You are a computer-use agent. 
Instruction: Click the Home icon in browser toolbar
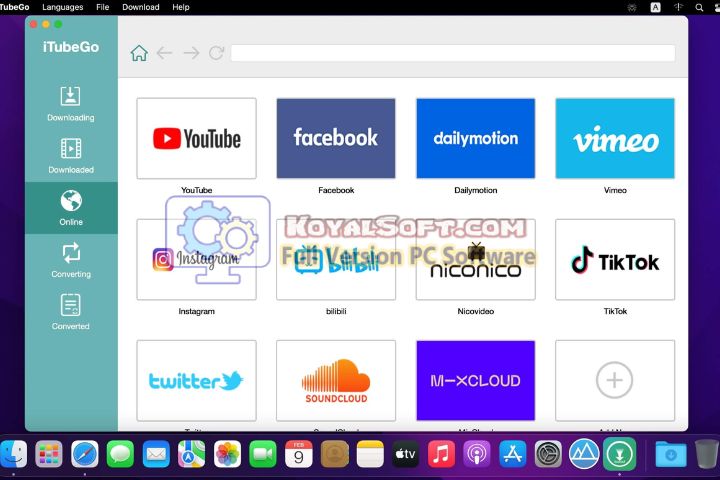coord(139,53)
